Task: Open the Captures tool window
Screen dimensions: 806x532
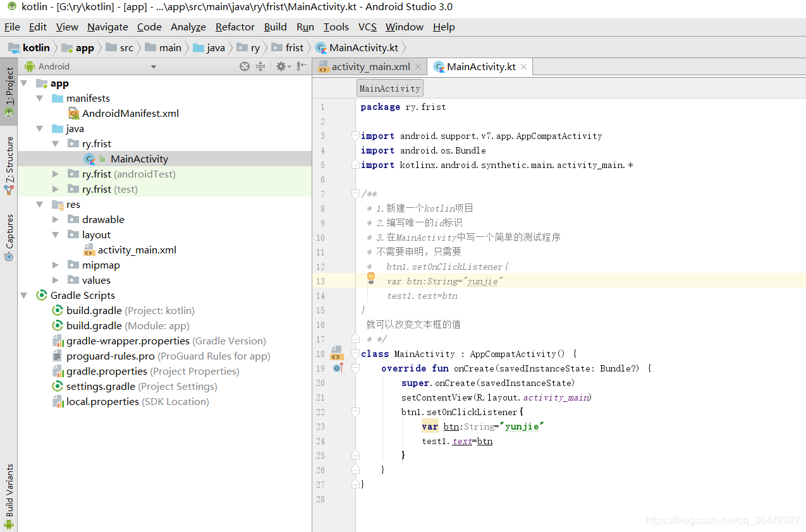Action: click(x=9, y=238)
